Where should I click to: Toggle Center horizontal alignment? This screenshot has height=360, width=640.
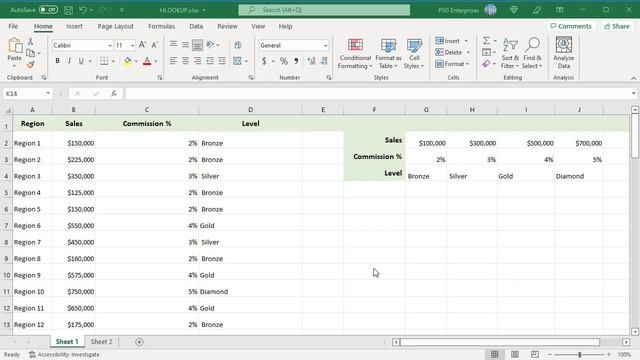click(x=185, y=61)
